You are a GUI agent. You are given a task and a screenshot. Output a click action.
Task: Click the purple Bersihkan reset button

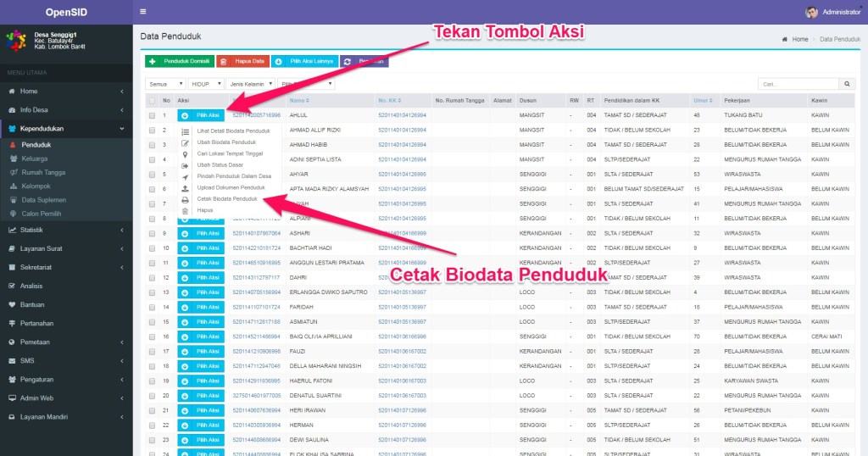pos(364,61)
